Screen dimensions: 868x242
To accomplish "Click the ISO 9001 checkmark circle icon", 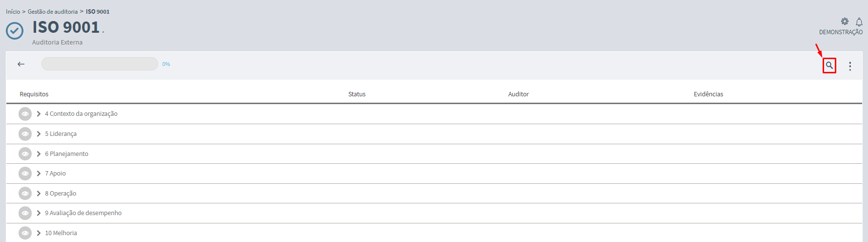I will tap(15, 31).
